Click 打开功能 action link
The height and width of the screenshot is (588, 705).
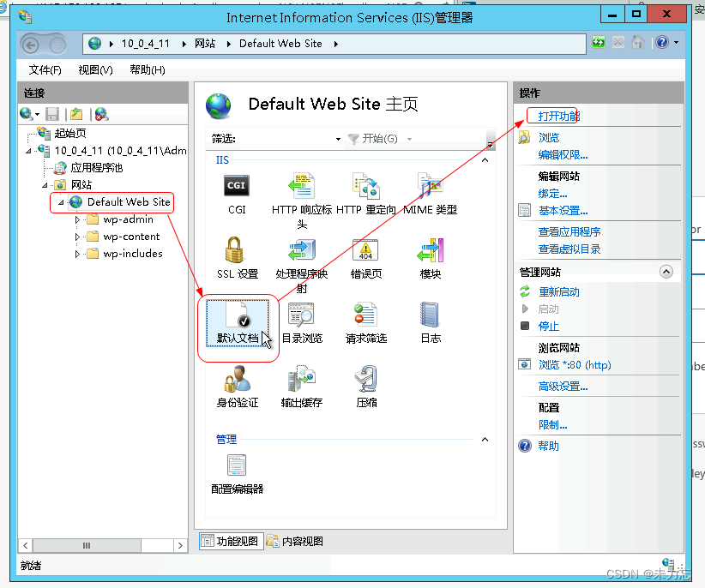click(x=559, y=117)
